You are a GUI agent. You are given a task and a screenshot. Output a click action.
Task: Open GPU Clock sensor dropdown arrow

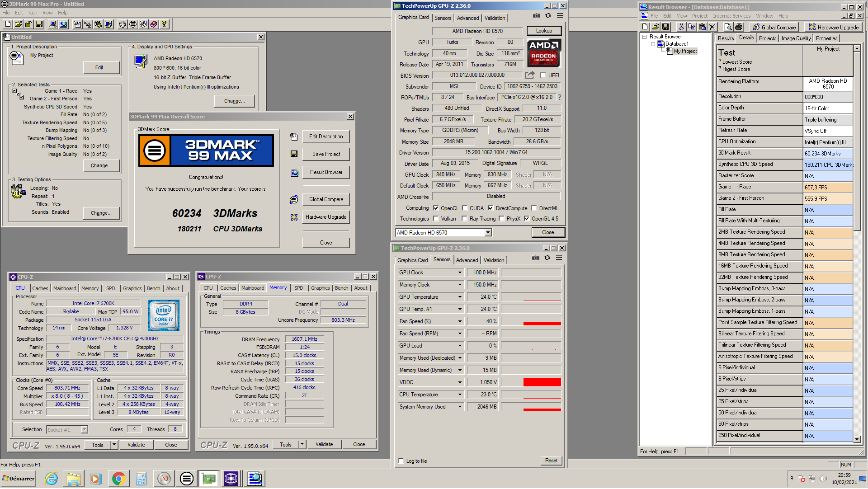pos(460,273)
